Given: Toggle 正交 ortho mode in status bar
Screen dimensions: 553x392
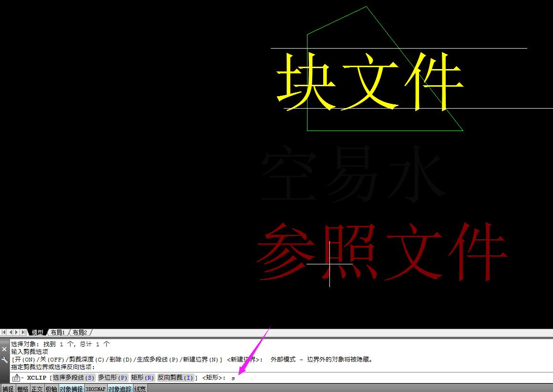Looking at the screenshot, I should pos(37,389).
